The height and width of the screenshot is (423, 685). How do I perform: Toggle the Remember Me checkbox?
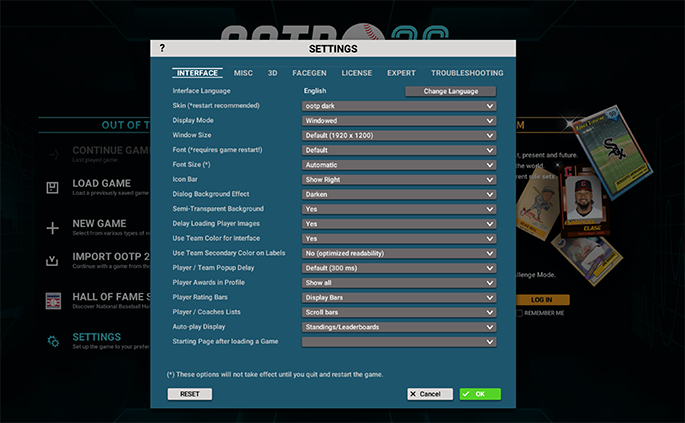click(519, 313)
